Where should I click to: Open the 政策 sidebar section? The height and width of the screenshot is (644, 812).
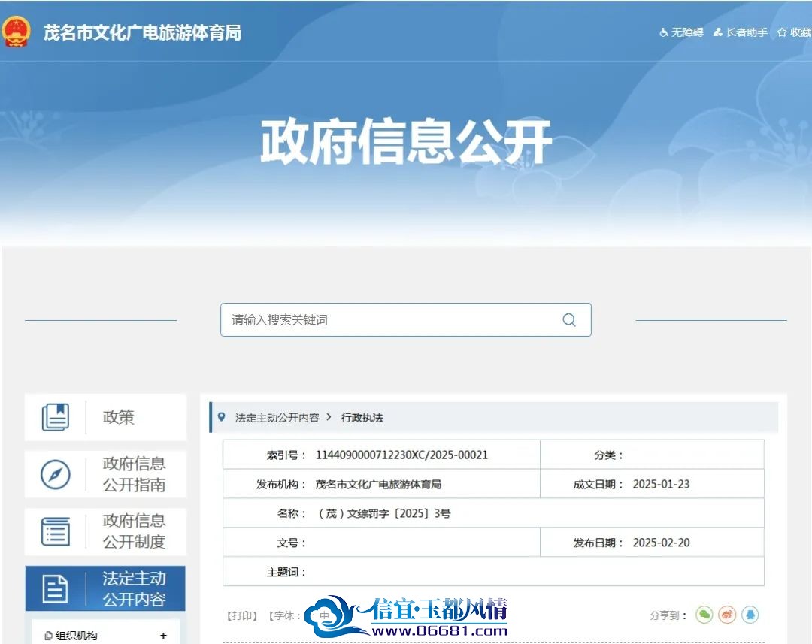point(106,417)
